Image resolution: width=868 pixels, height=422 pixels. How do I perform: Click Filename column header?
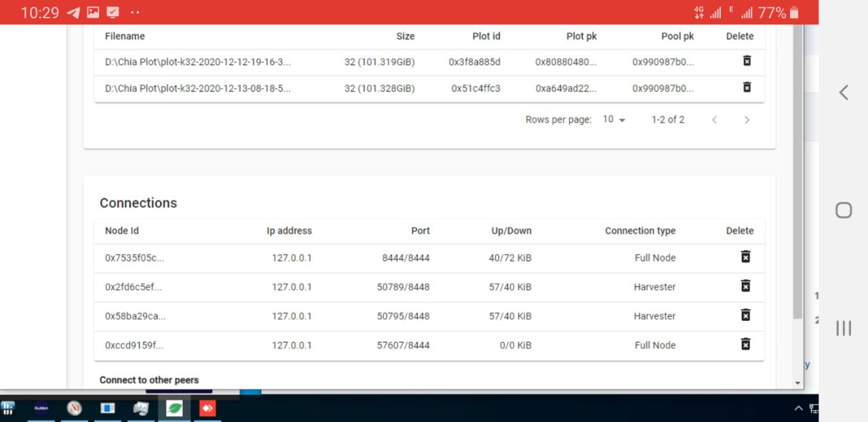(x=125, y=36)
